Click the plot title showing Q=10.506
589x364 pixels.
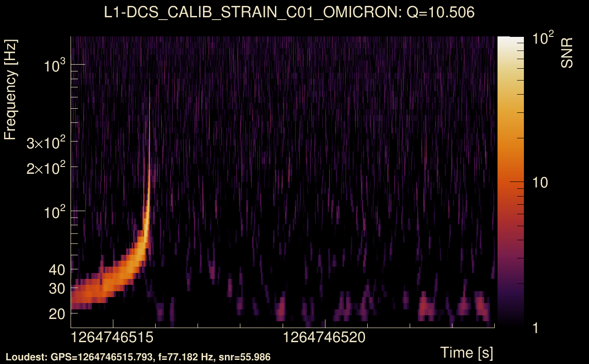289,12
